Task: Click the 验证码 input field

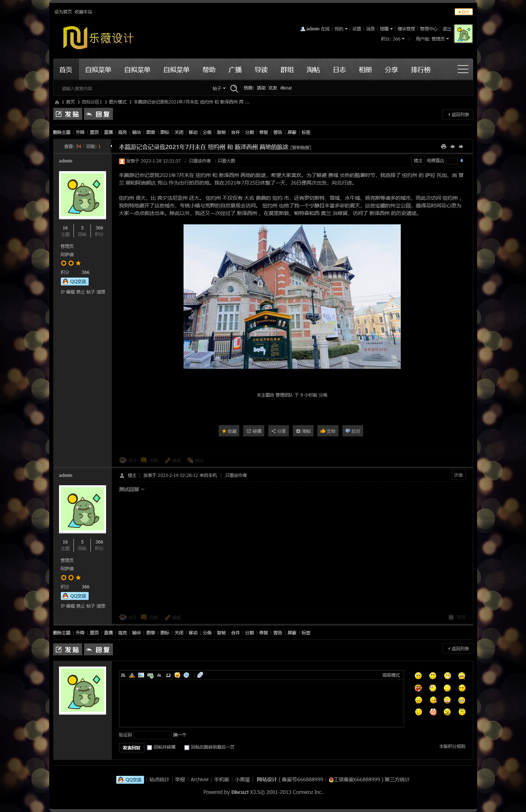Action: pos(152,735)
